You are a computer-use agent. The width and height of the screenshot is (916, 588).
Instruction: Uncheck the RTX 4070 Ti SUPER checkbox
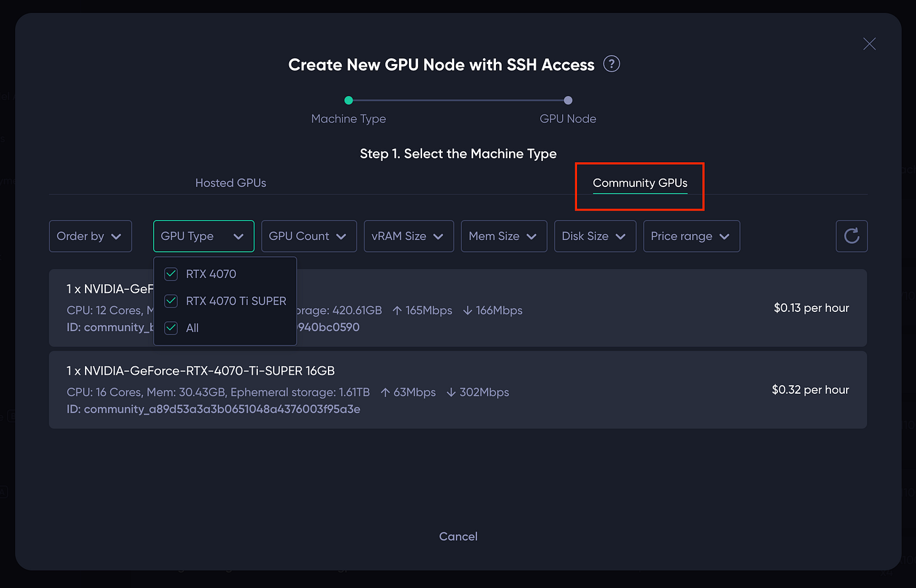pos(171,301)
